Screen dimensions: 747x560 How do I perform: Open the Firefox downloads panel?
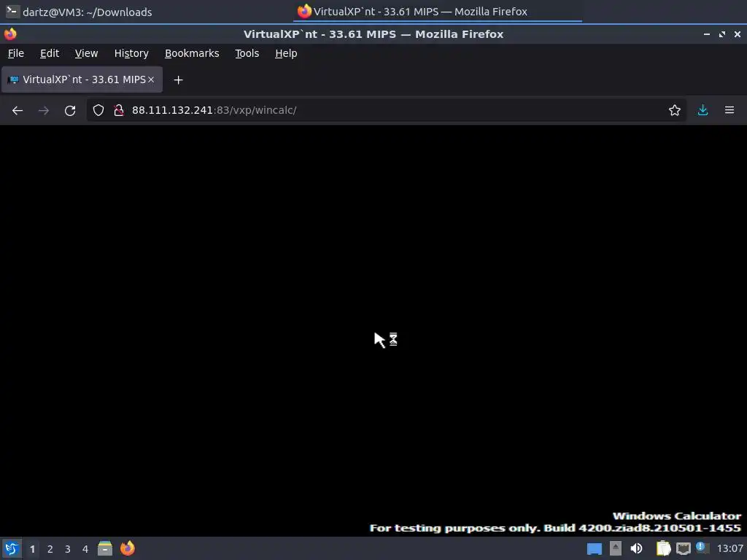(703, 111)
